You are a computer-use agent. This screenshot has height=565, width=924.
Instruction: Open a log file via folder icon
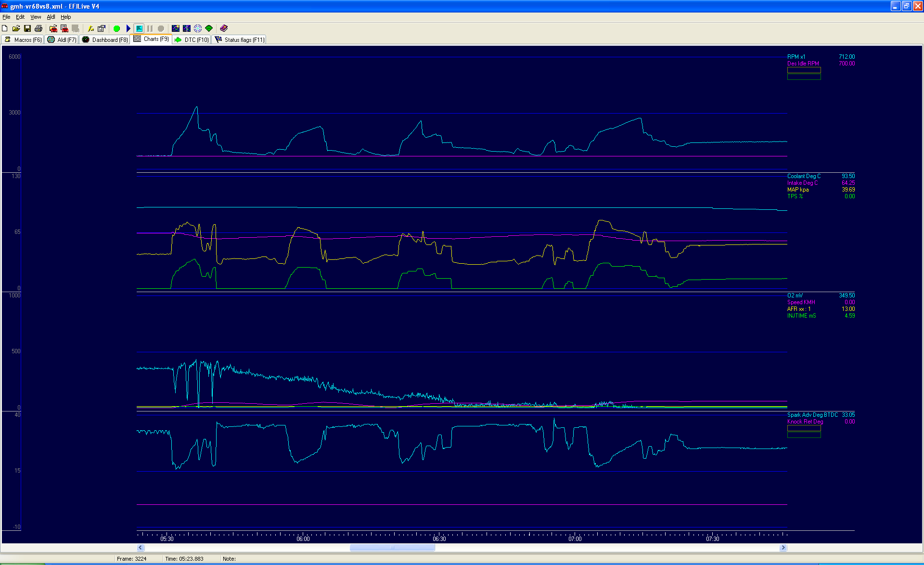16,28
